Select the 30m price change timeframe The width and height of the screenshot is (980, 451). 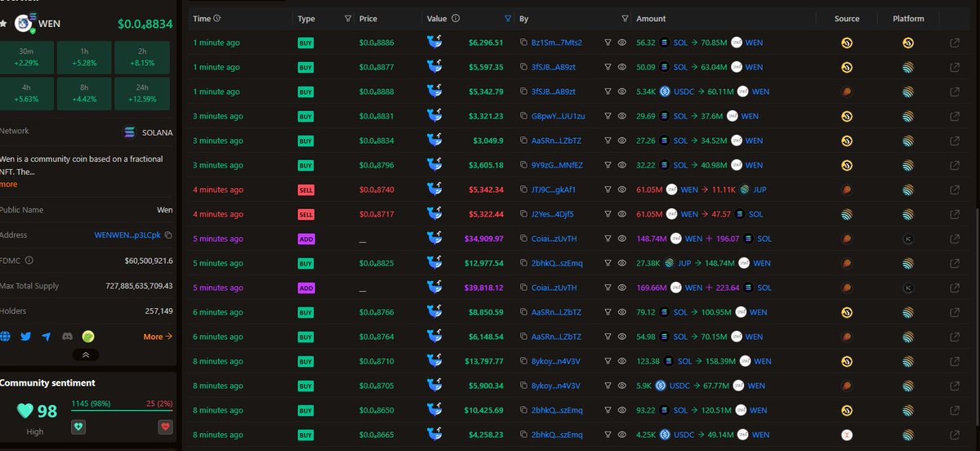click(x=28, y=57)
